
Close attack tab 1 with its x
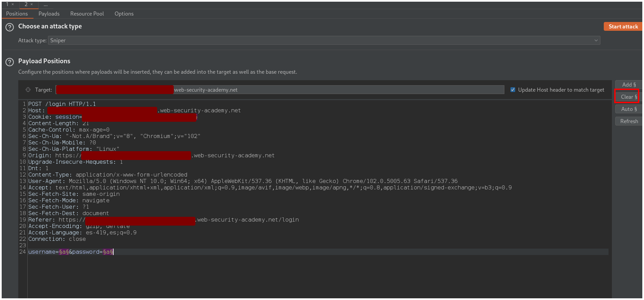point(13,4)
